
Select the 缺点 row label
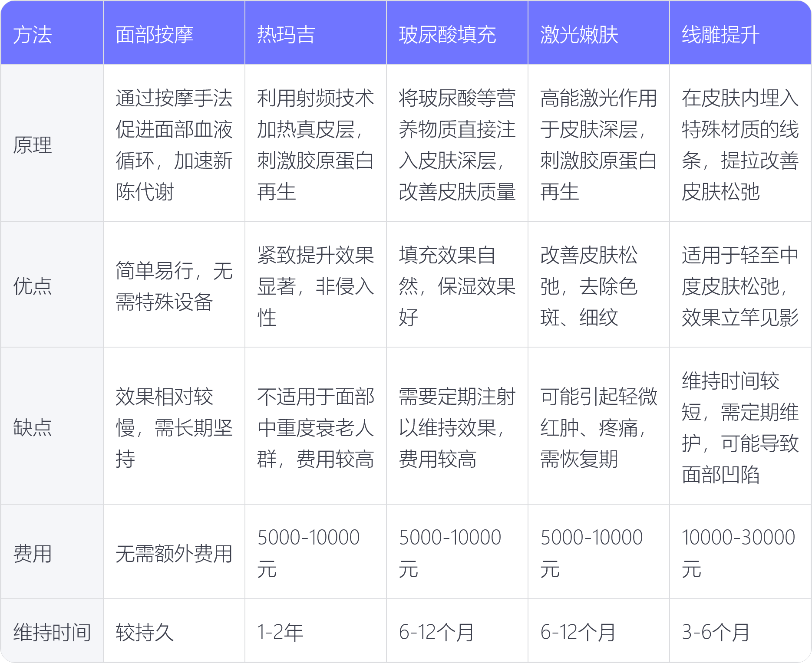click(52, 426)
